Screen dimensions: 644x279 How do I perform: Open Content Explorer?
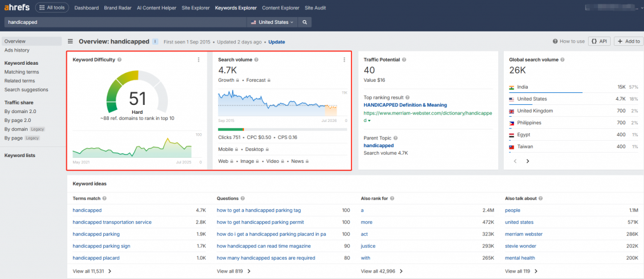click(280, 8)
